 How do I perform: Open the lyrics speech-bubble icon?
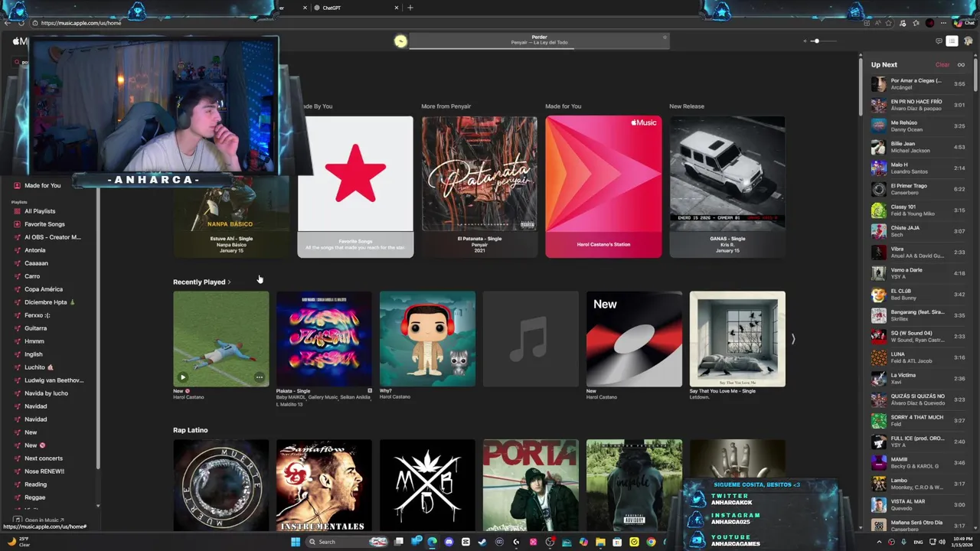(x=939, y=41)
